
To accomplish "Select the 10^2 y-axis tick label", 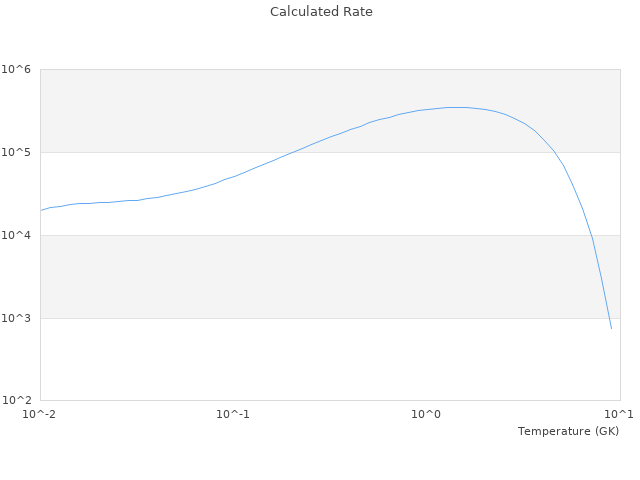I will pyautogui.click(x=17, y=401).
